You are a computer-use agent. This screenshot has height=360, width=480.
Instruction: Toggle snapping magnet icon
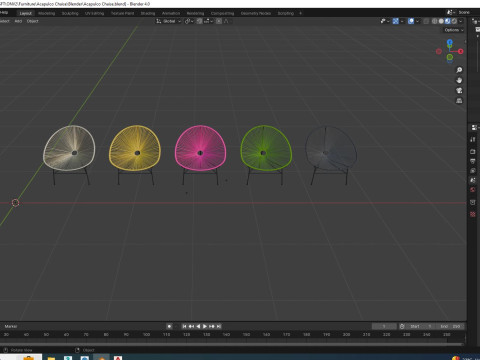click(x=199, y=21)
